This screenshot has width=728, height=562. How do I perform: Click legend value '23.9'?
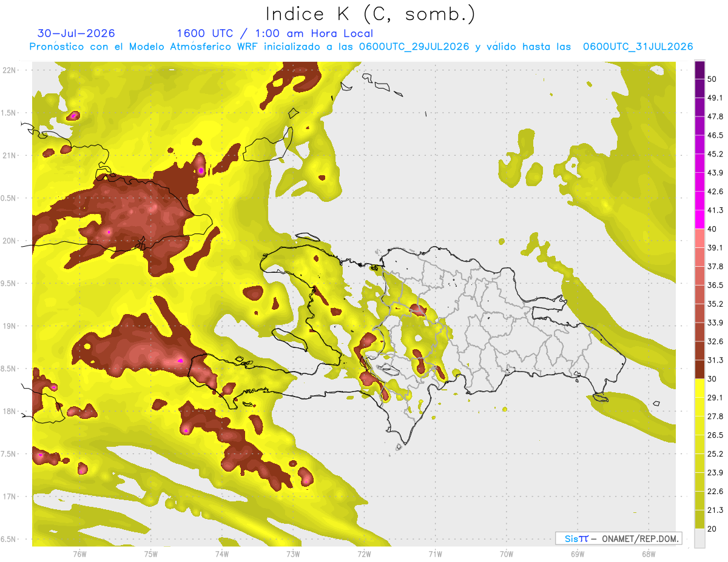(715, 473)
